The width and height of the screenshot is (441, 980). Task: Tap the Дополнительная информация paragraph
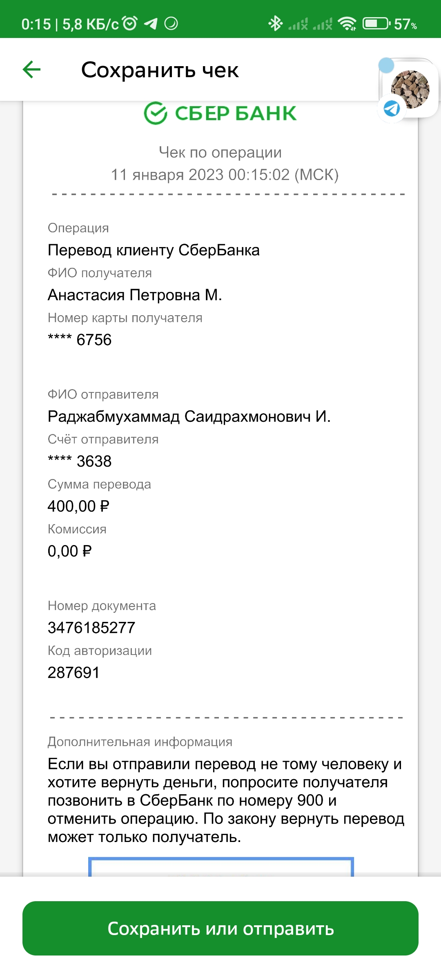[226, 800]
